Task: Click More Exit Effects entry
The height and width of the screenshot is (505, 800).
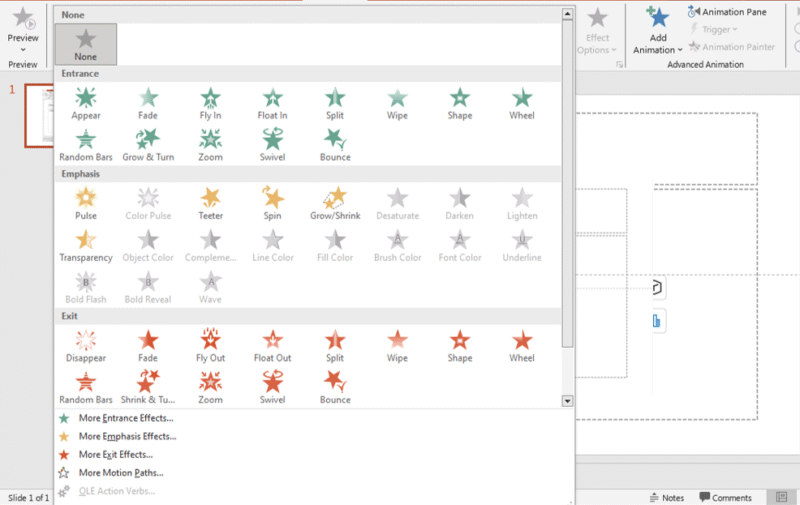Action: point(115,455)
